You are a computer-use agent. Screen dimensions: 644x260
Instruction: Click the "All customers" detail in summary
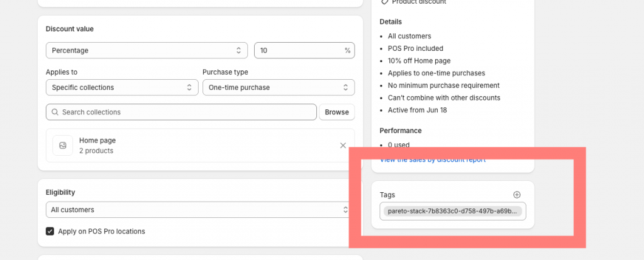point(409,36)
